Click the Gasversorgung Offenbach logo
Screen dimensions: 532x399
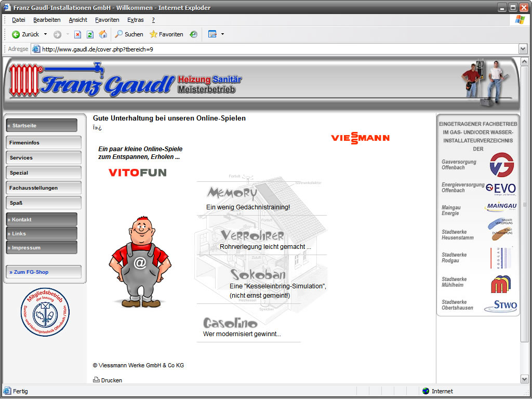(501, 165)
